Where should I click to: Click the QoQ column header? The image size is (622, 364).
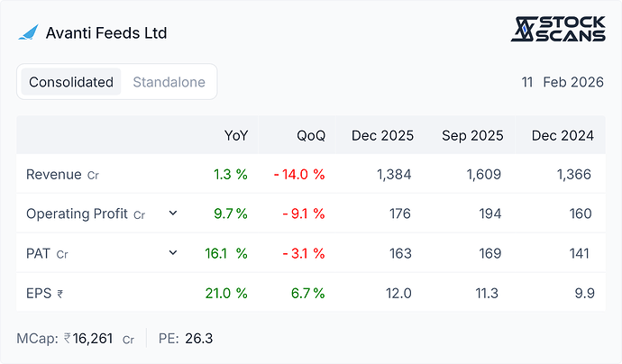click(311, 136)
